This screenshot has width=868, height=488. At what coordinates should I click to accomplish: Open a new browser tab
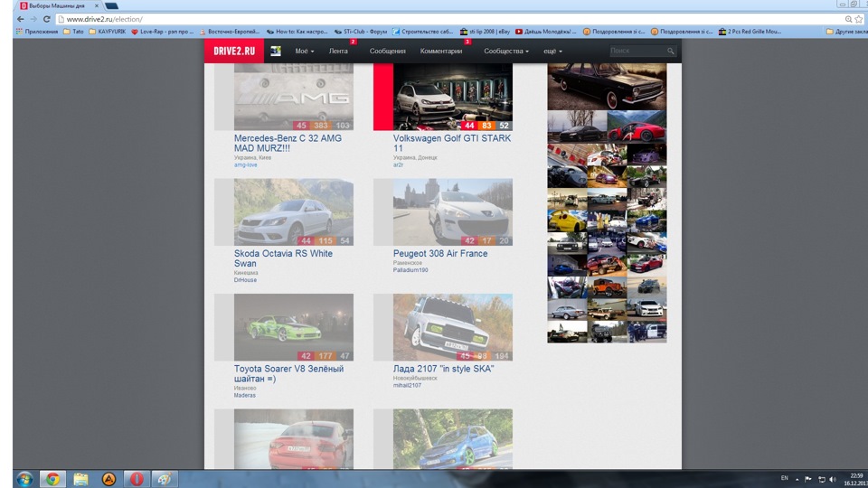[111, 5]
